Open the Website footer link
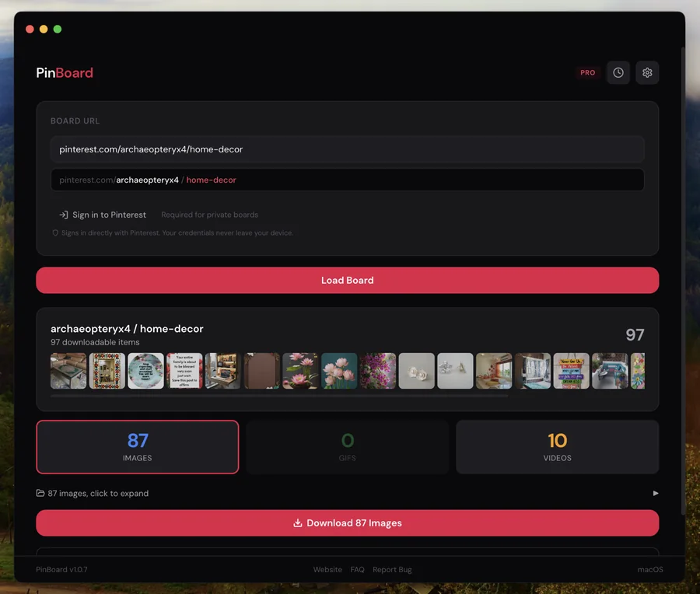 [x=327, y=569]
